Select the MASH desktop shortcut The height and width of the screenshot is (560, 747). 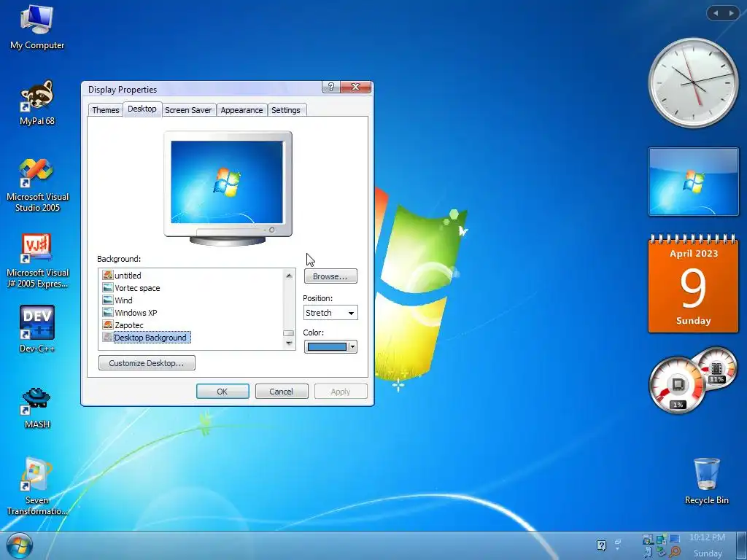pos(36,407)
